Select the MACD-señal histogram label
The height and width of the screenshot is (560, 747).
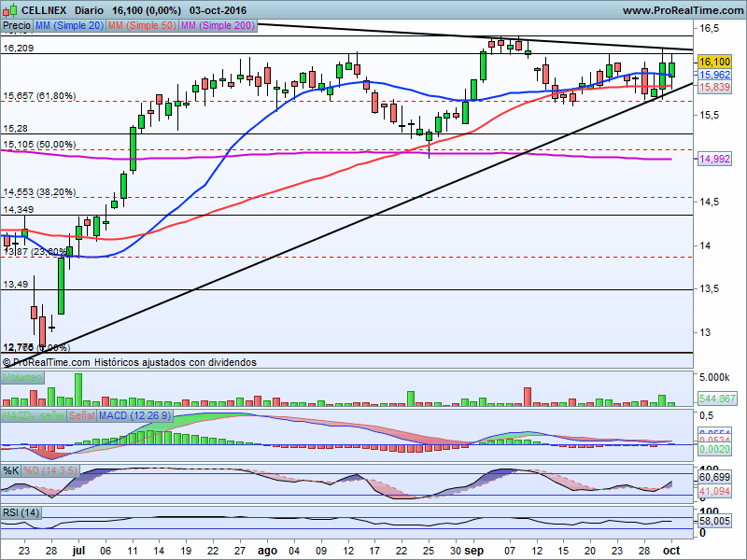coord(34,415)
